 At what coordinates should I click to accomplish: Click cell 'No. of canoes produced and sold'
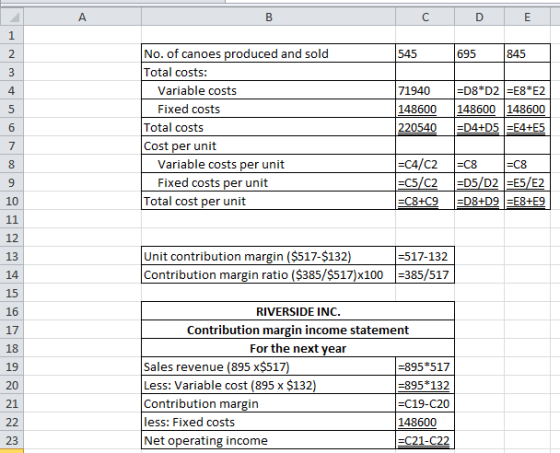coord(269,54)
